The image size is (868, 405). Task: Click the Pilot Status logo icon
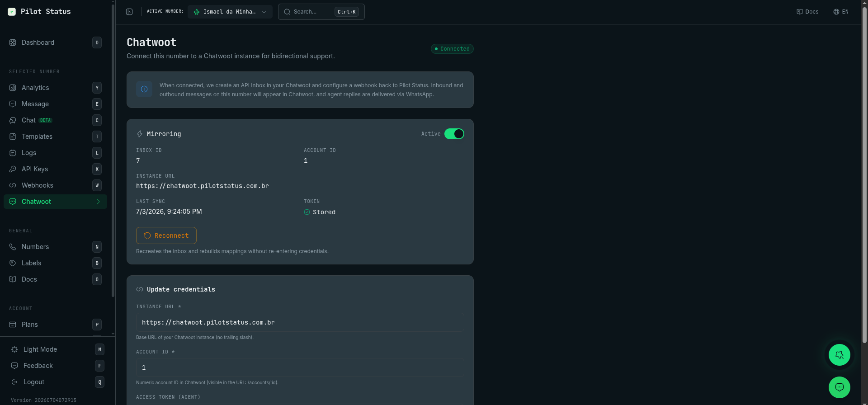pyautogui.click(x=12, y=12)
